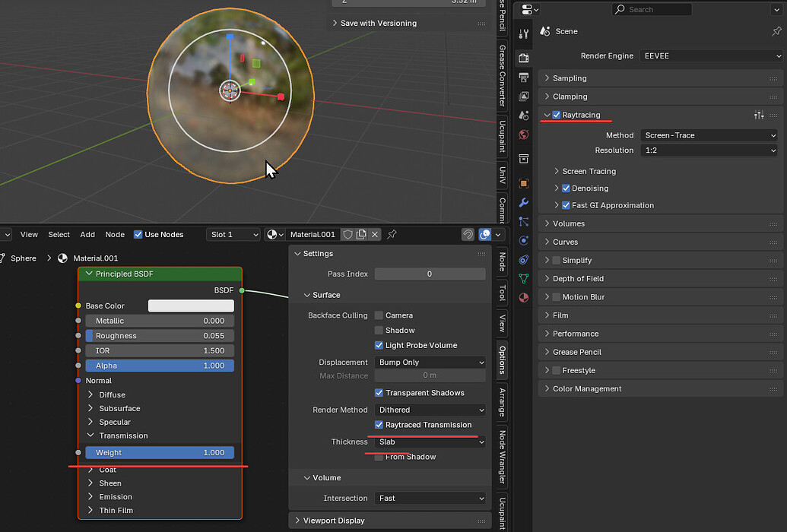Screen dimensions: 787x532
Task: Enable the Simplify checkbox
Action: (556, 260)
